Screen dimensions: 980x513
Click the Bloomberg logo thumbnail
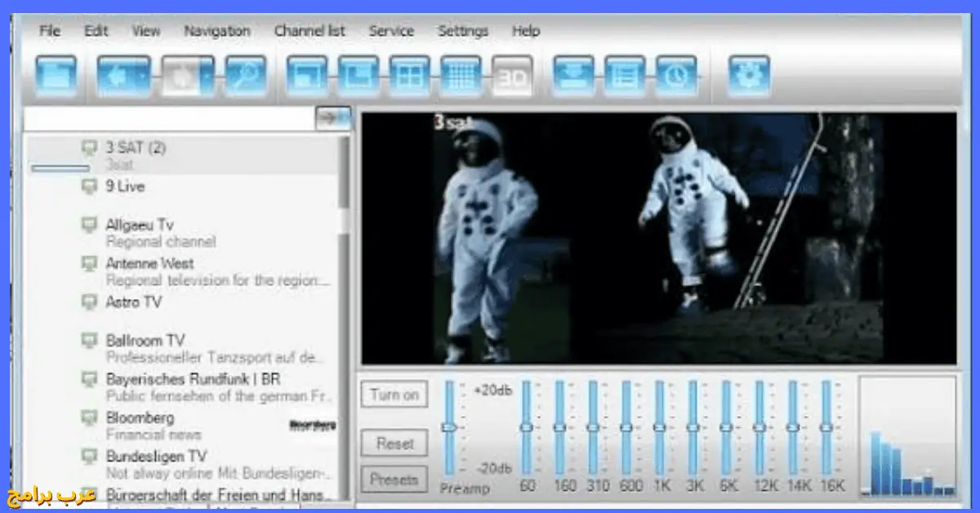point(312,426)
